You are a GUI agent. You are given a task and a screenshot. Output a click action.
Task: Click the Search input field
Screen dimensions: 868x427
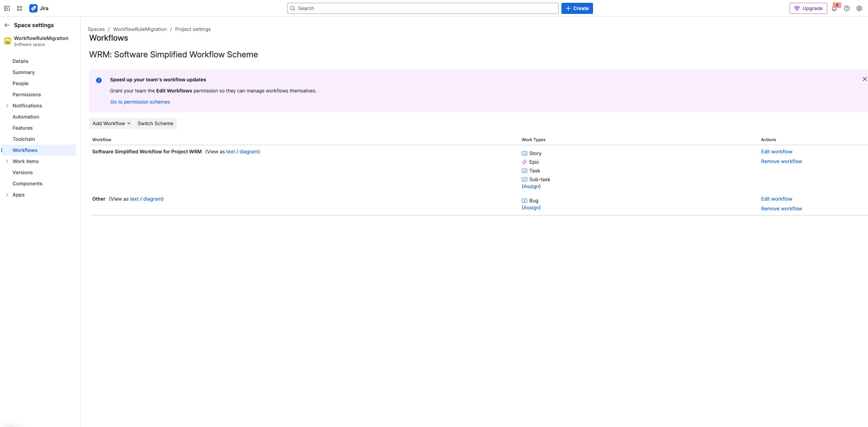(423, 8)
